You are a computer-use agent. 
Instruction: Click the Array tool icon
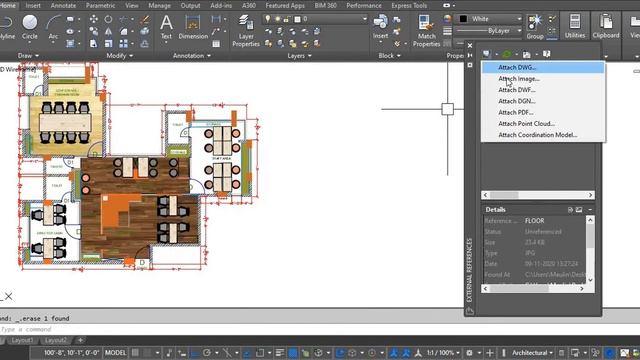pos(123,43)
